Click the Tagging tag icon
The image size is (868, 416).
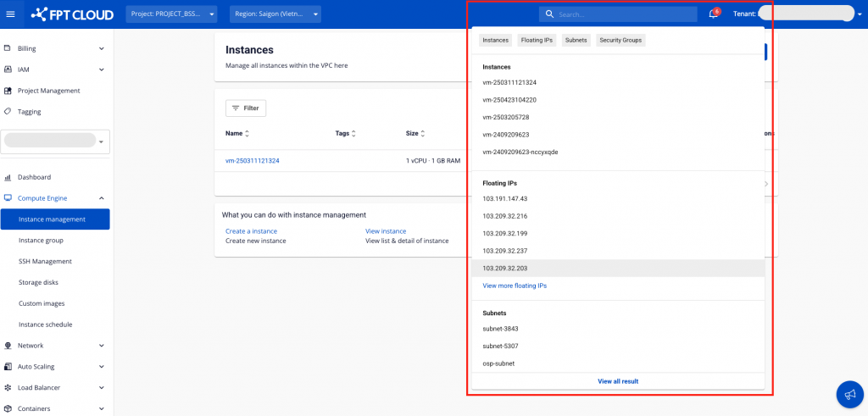tap(8, 112)
